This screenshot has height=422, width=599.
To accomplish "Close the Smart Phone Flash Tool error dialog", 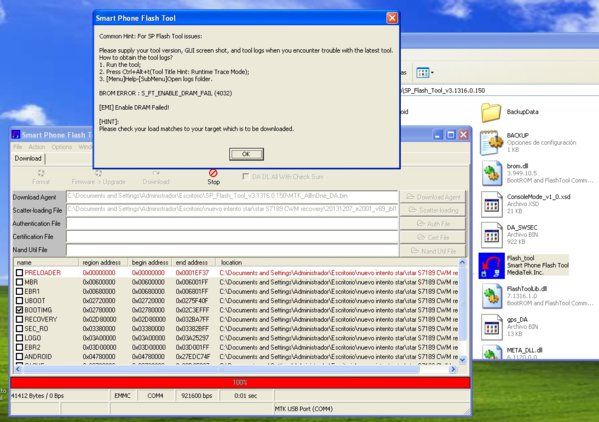I will coord(392,18).
